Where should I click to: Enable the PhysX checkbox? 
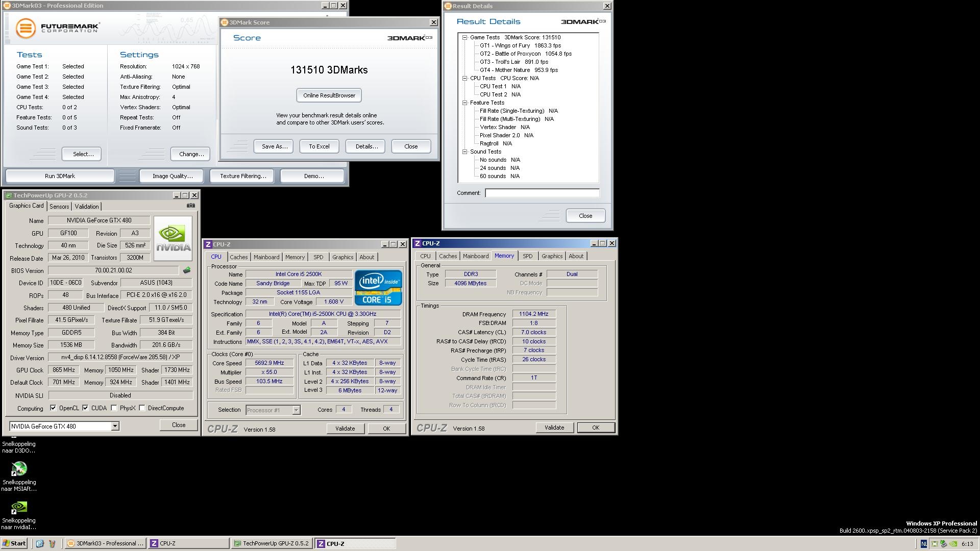114,408
